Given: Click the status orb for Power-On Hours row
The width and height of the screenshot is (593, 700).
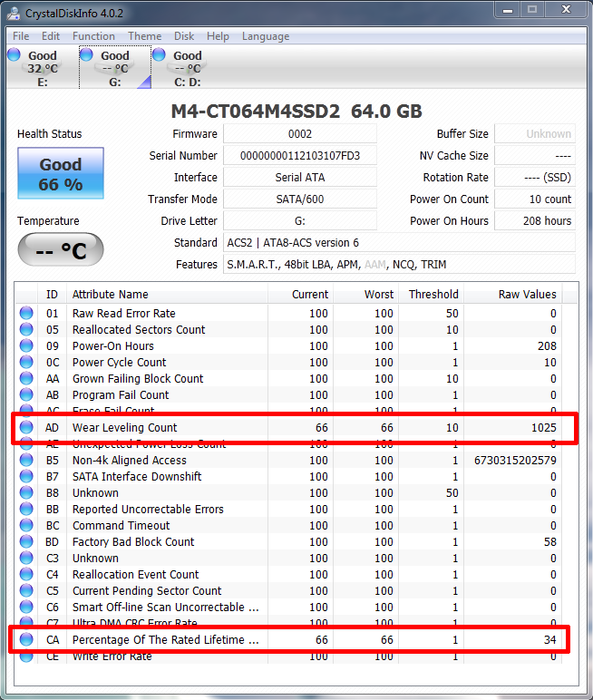Looking at the screenshot, I should 26,345.
